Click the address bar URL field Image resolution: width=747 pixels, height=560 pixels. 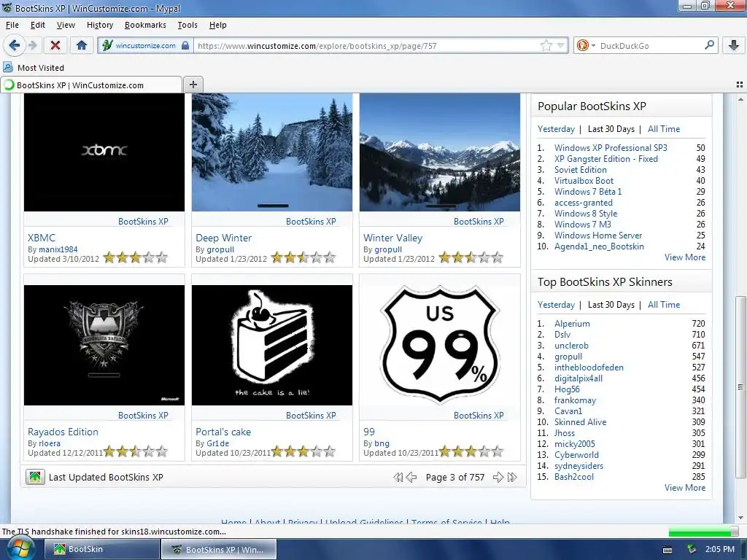pos(367,46)
